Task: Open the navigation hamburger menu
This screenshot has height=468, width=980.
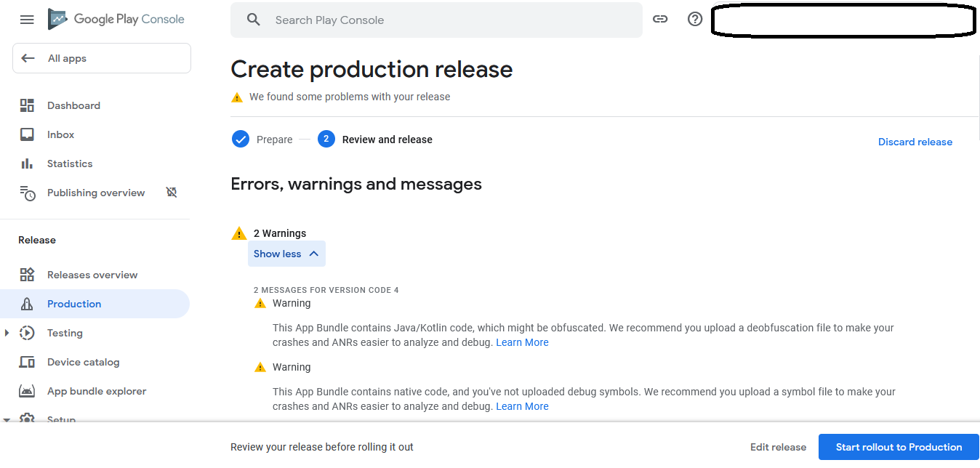Action: point(27,20)
